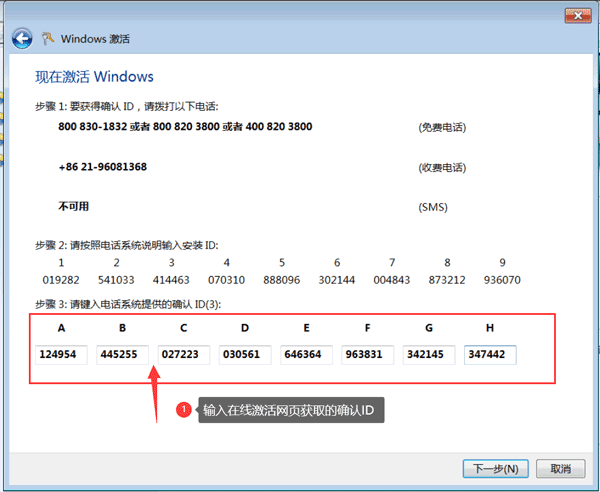Screen dimensions: 600x492
Task: Click the (收费电话) label
Action: point(442,168)
